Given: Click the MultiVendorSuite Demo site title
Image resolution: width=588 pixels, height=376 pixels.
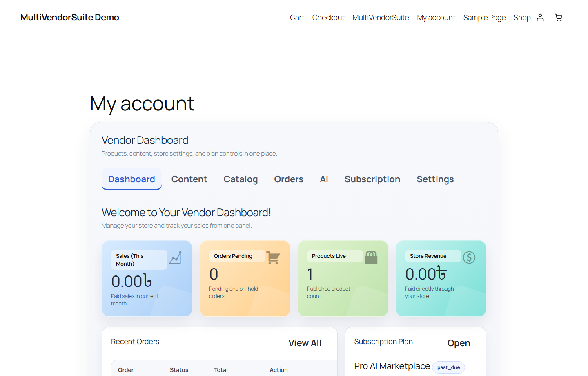Looking at the screenshot, I should coord(70,17).
